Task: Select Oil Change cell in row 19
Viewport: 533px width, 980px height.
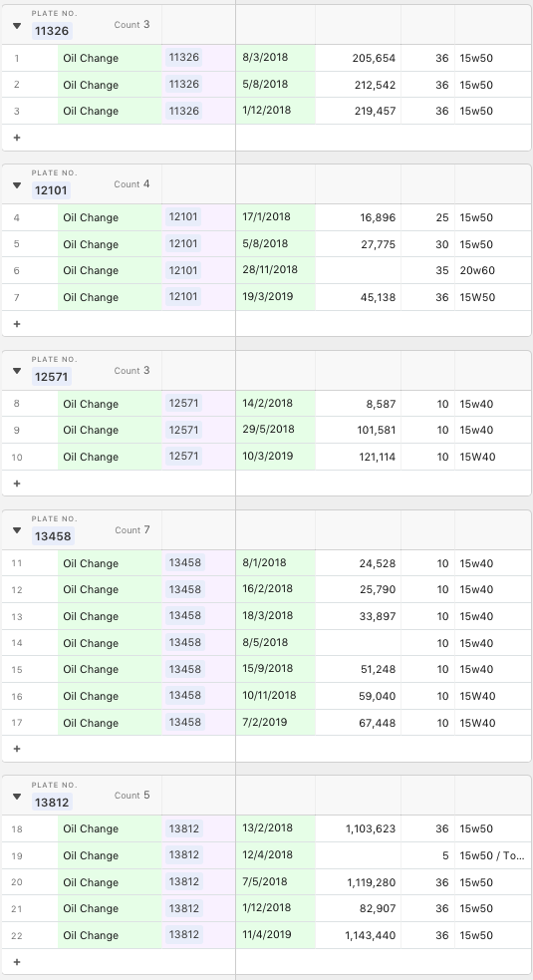Action: click(110, 855)
